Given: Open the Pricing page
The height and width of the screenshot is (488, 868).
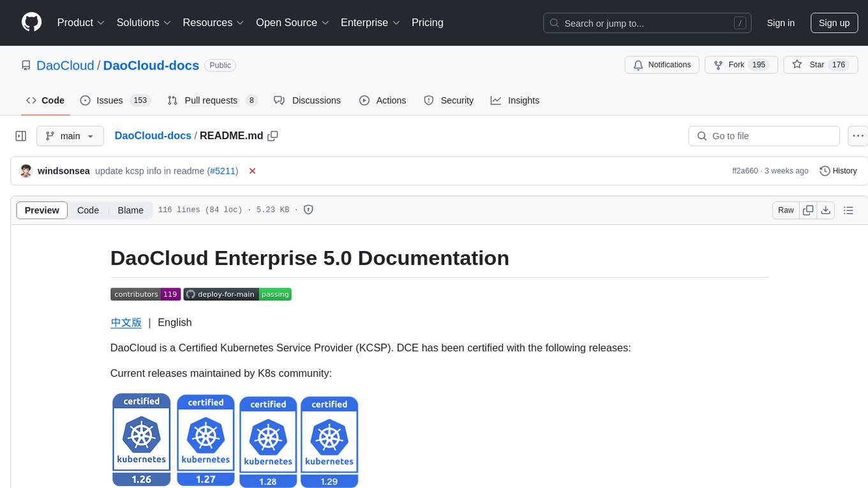Looking at the screenshot, I should click(x=428, y=22).
